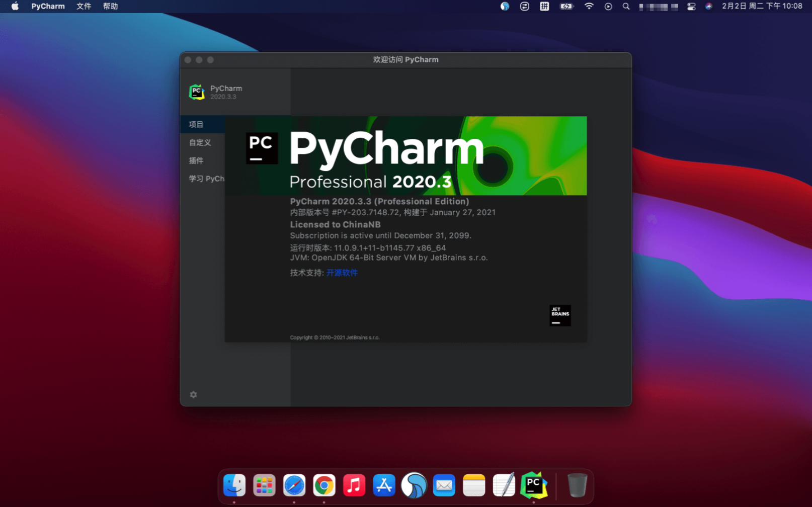Open the Wi-Fi status menu
812x507 pixels.
pos(589,7)
